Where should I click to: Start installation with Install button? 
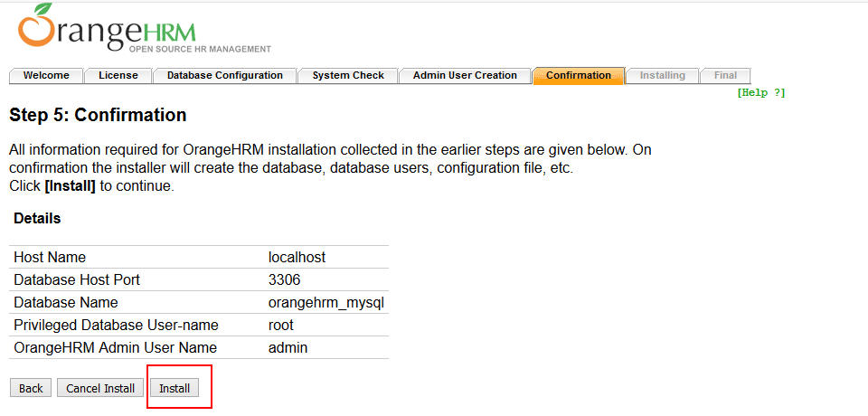pyautogui.click(x=175, y=388)
